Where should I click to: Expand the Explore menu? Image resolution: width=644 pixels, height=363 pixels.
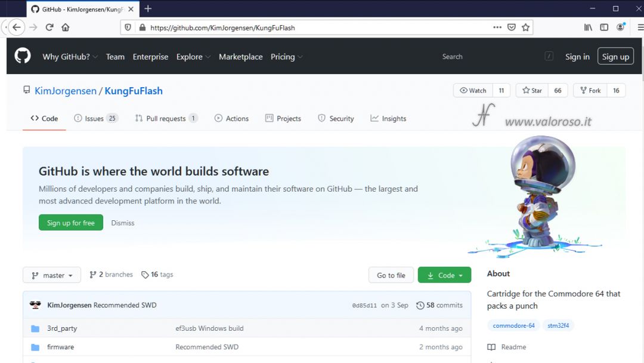[193, 57]
